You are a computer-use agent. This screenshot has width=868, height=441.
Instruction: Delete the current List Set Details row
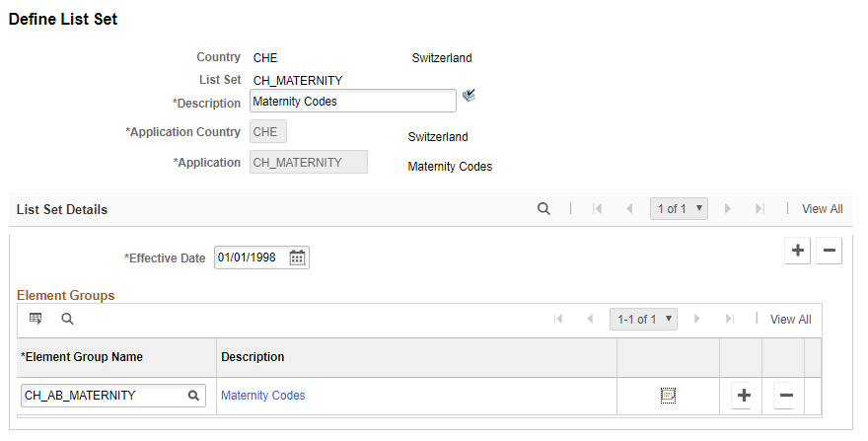coord(830,251)
